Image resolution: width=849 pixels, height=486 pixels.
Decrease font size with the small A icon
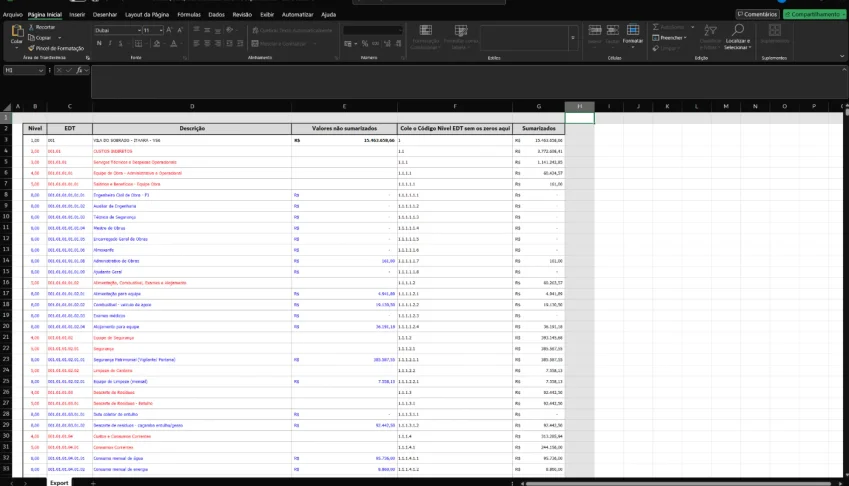[x=180, y=30]
